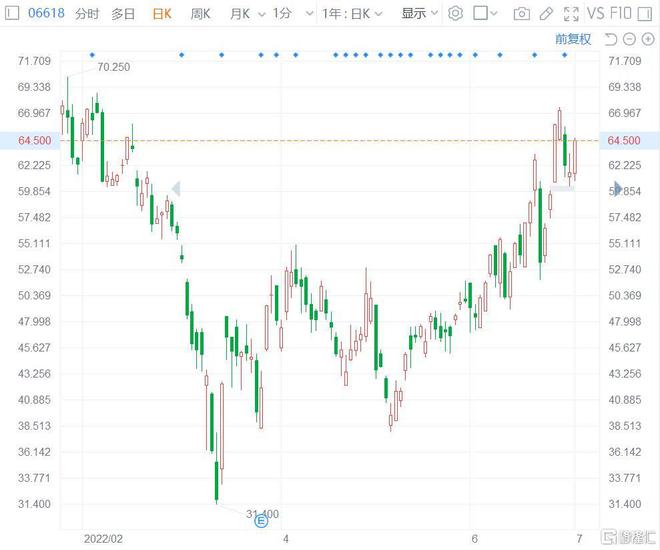Switch to the 周K weekly tab
The image size is (660, 550).
pos(199,14)
